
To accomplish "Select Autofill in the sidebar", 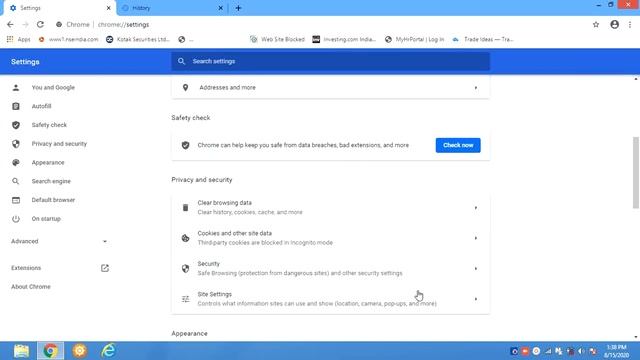I will pos(41,106).
